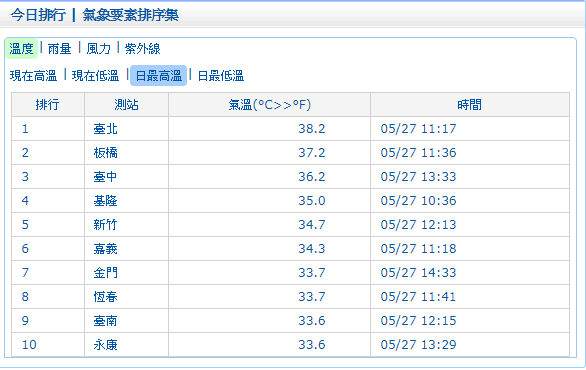Open the 臺中 station link
This screenshot has height=370, width=586.
[105, 177]
